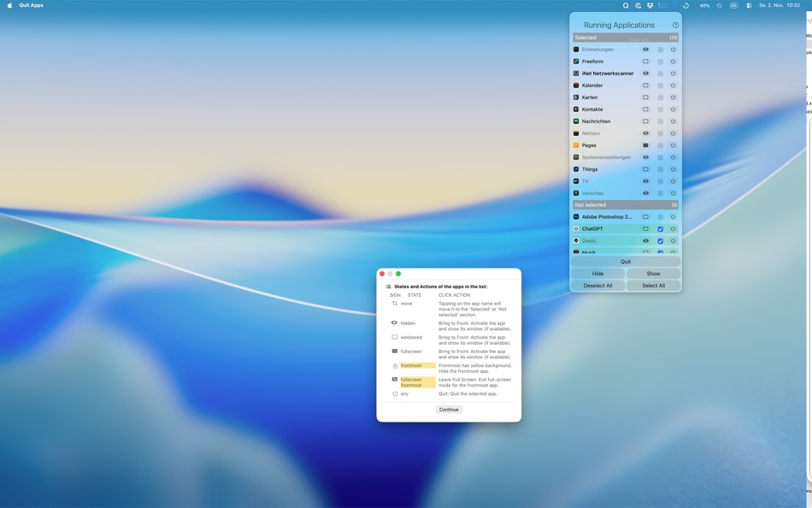The width and height of the screenshot is (812, 508).
Task: Click the windowed state icon beside Nachrichten
Action: [644, 121]
